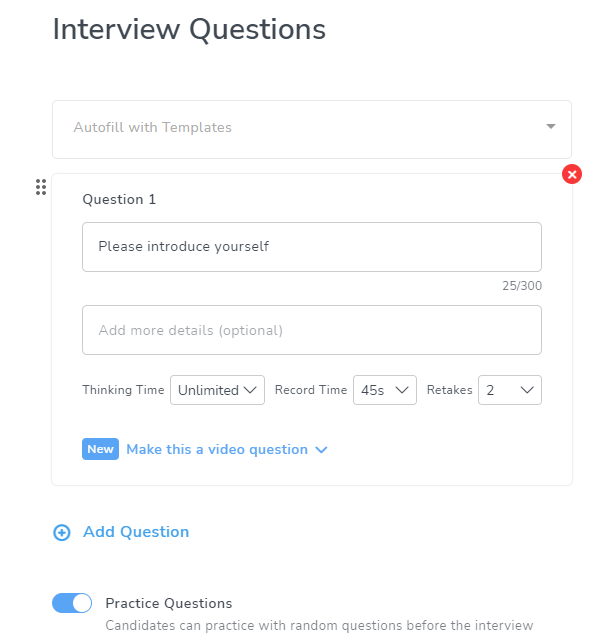
Task: Click the Interview Questions heading
Action: 189,29
